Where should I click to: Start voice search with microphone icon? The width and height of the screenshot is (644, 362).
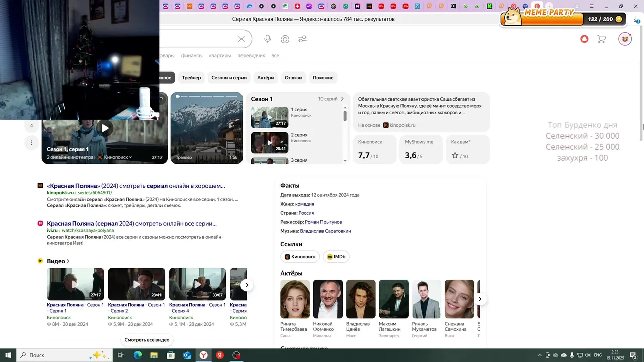pyautogui.click(x=268, y=39)
